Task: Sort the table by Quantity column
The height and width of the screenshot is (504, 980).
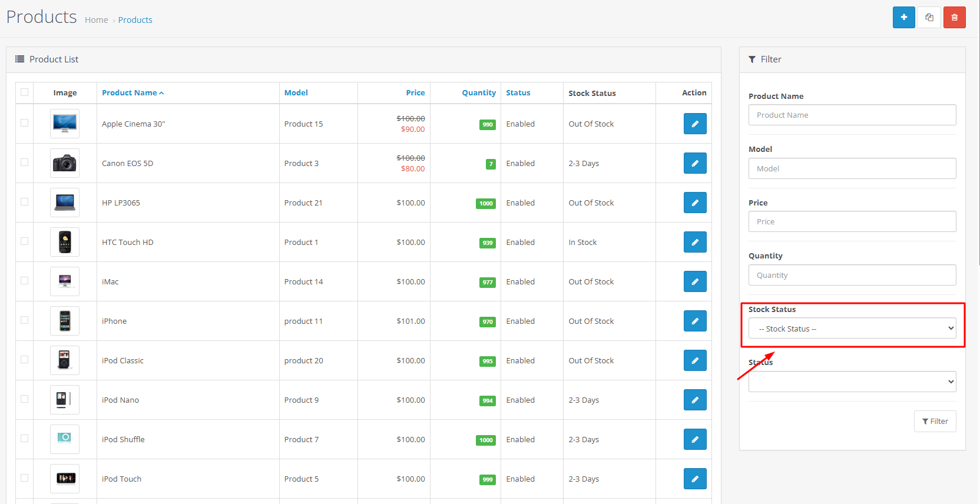Action: [478, 93]
